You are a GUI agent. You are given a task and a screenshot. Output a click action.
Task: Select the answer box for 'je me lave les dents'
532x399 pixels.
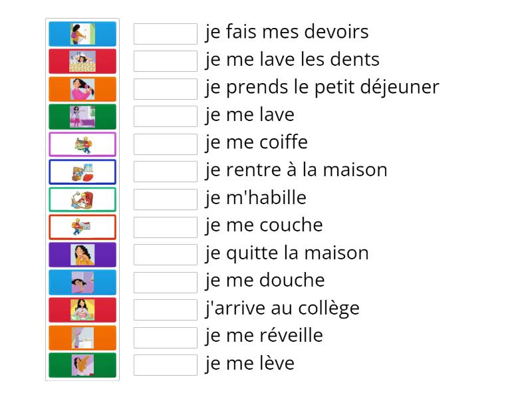click(166, 61)
